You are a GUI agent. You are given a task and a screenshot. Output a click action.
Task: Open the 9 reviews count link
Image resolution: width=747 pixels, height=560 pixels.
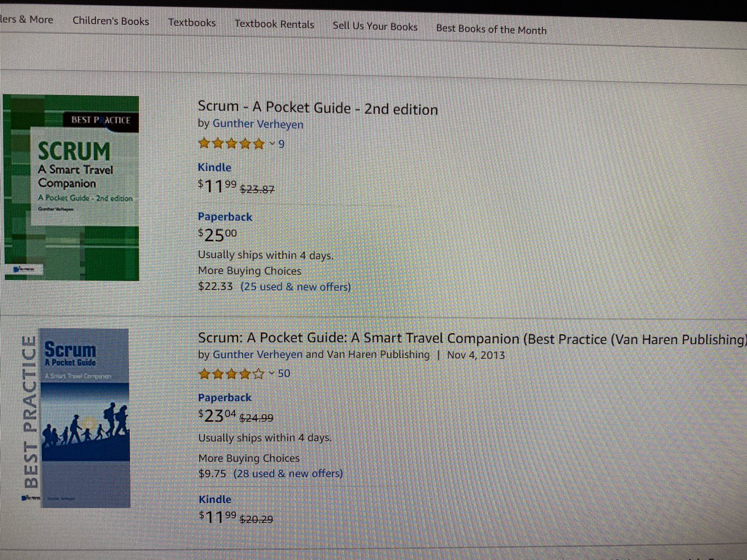pos(281,144)
